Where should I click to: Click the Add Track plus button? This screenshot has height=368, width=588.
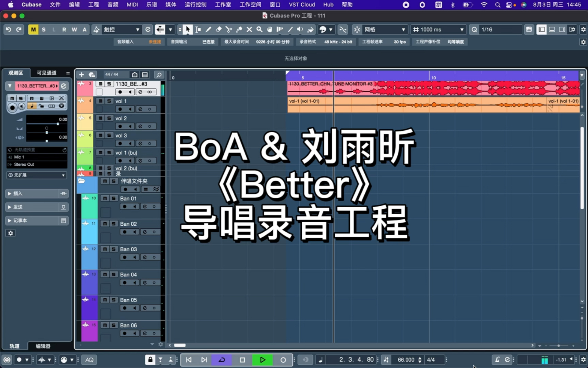point(81,75)
